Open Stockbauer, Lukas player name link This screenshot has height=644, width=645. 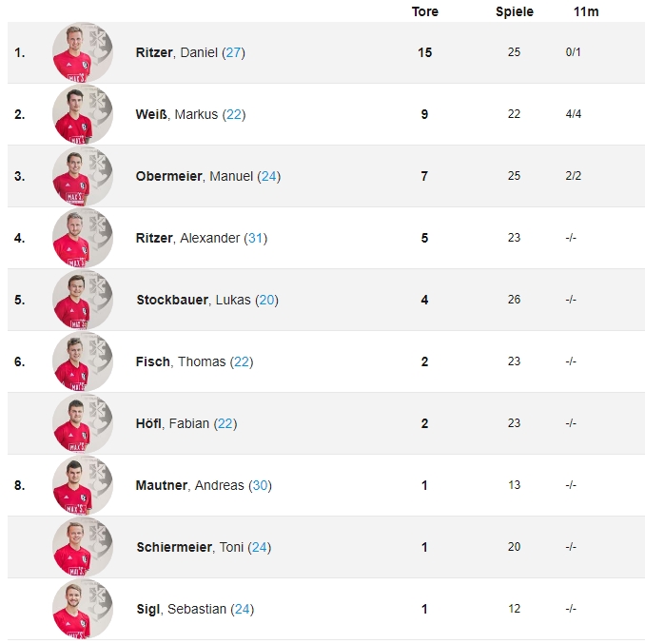coord(193,300)
